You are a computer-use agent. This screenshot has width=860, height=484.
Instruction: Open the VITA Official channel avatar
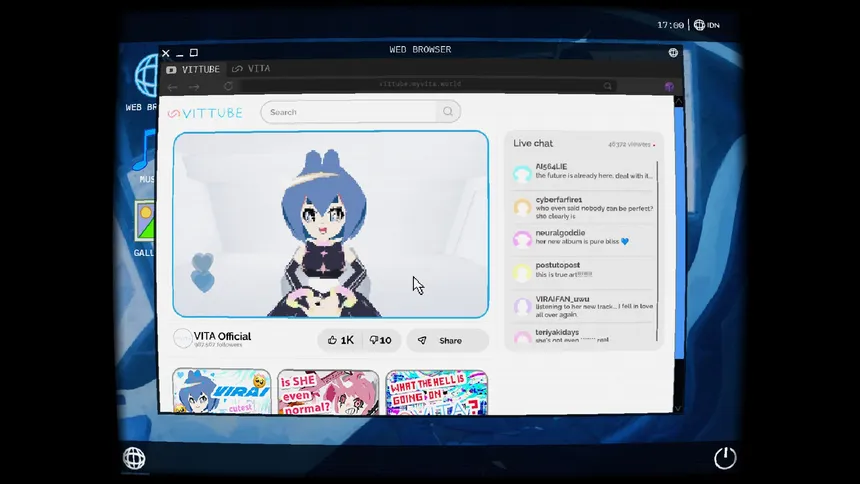(182, 339)
